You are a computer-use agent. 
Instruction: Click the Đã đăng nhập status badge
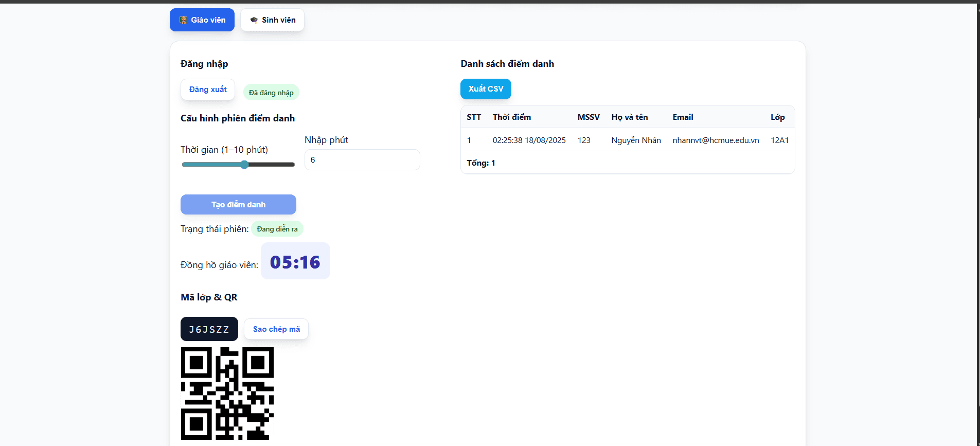[271, 93]
